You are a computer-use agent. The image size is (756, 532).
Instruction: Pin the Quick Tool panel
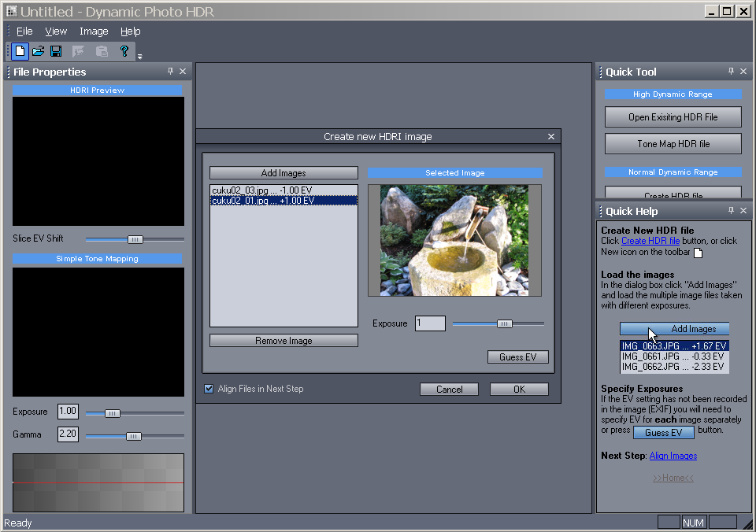tap(731, 72)
